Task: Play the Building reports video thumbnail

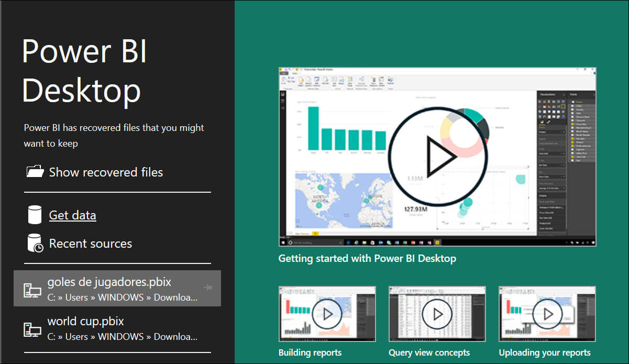Action: 327,314
